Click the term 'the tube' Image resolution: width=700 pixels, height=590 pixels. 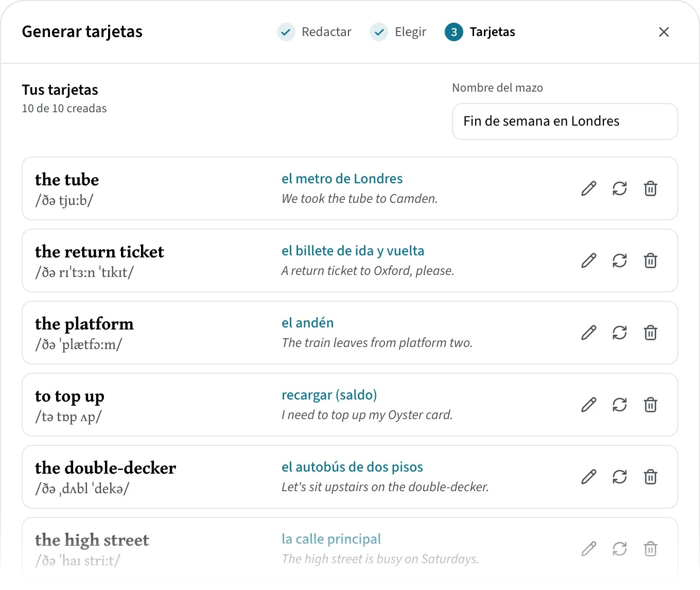[67, 180]
